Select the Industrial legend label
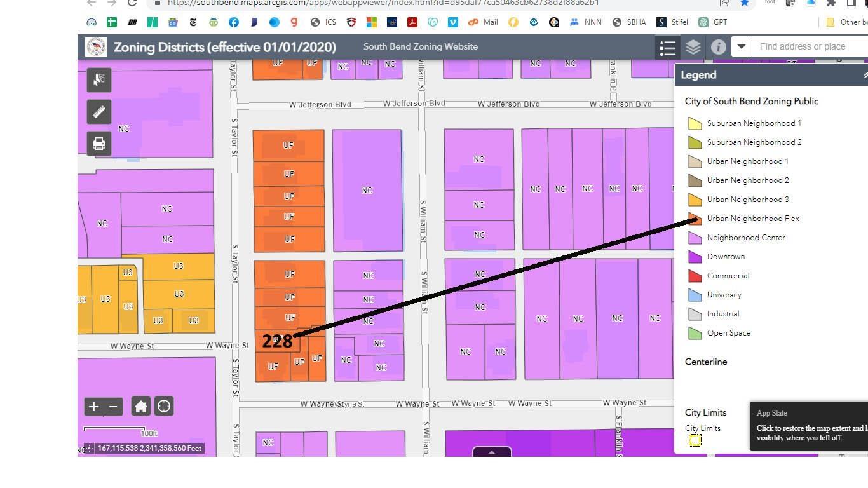This screenshot has width=868, height=488. coord(723,314)
